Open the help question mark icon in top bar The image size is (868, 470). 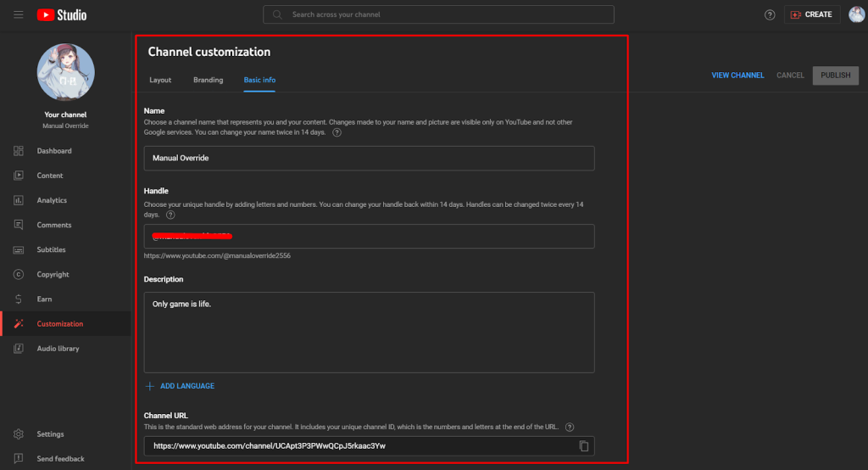coord(770,15)
